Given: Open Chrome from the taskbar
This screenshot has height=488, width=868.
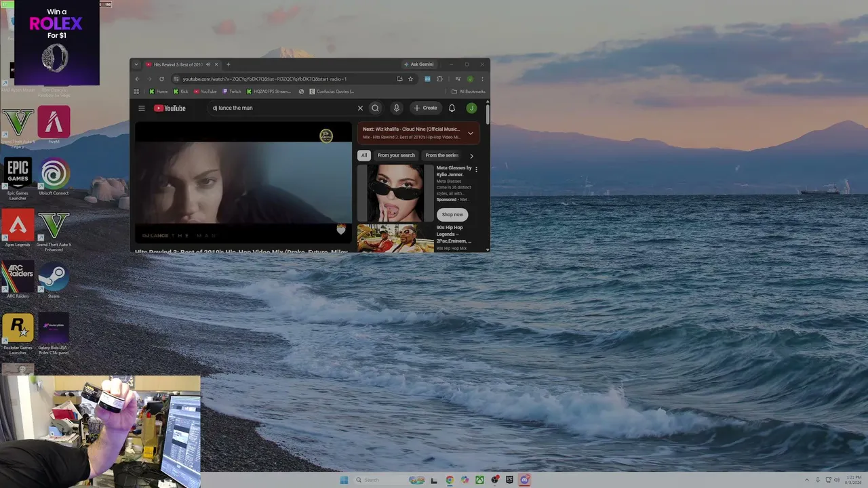Looking at the screenshot, I should tap(450, 480).
